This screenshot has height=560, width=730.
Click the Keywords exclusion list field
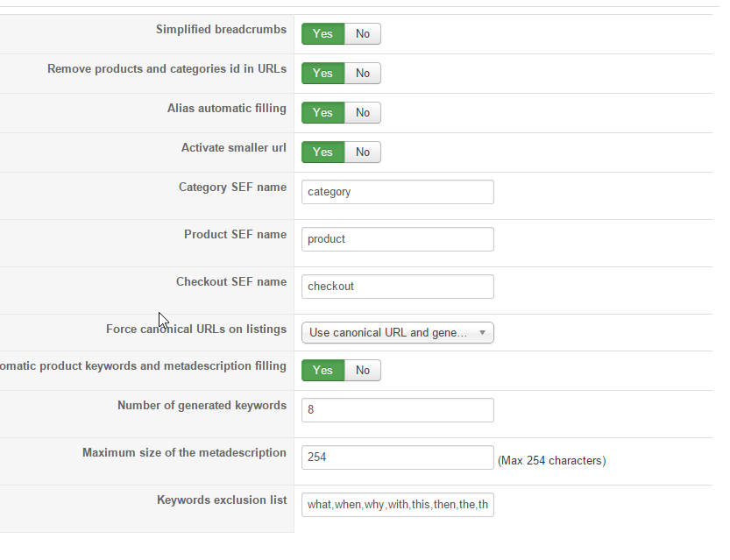point(397,505)
